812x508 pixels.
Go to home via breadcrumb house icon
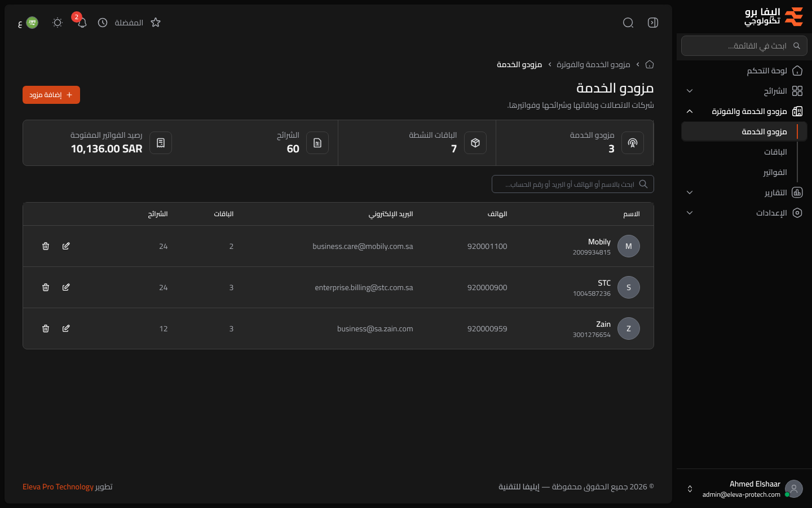pyautogui.click(x=650, y=64)
